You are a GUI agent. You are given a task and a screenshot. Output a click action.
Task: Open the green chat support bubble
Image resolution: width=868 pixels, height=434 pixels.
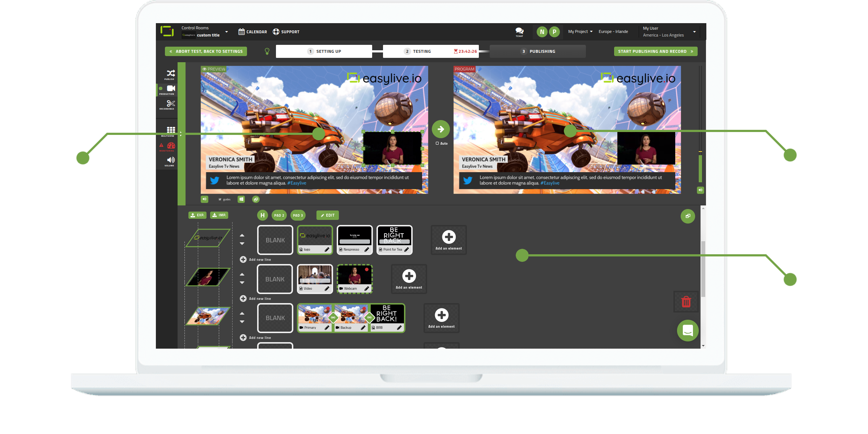[x=688, y=330]
